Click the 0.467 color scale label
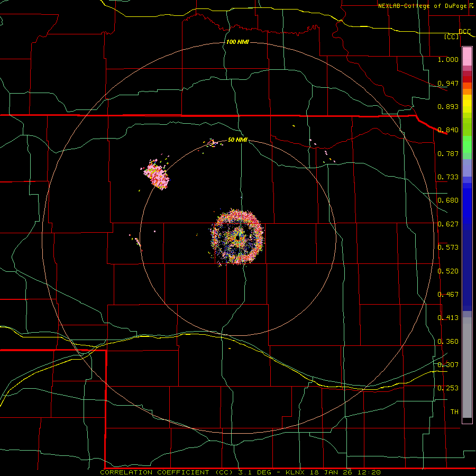 click(448, 295)
